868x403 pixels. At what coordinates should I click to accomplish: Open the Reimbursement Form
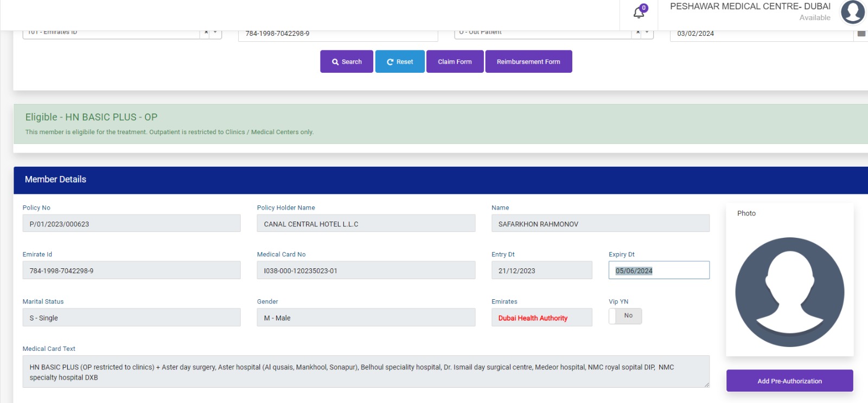(x=528, y=62)
